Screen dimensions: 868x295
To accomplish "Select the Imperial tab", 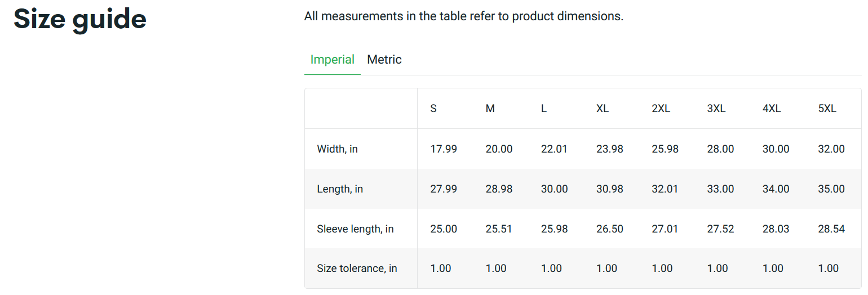I will [x=332, y=60].
